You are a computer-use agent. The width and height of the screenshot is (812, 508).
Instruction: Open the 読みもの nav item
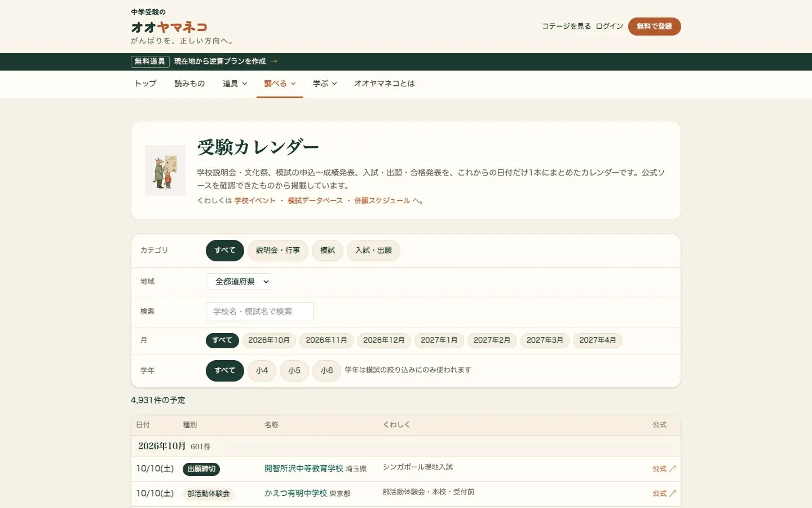[189, 84]
